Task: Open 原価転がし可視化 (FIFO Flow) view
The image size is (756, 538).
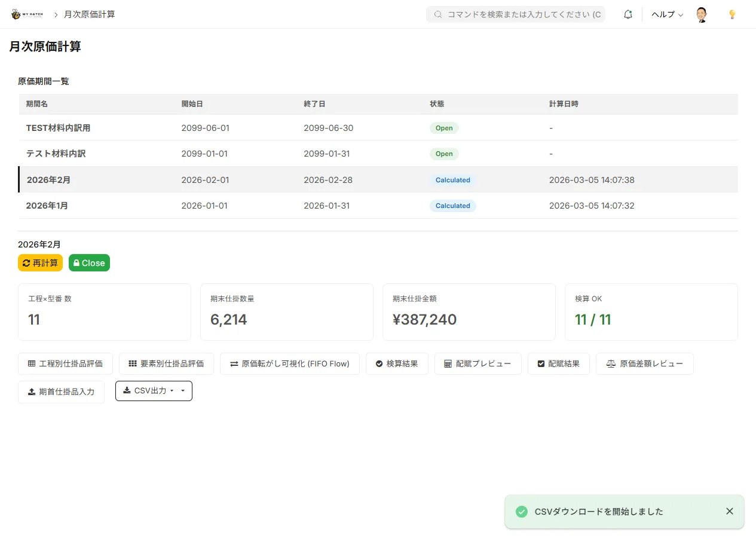Action: 289,363
